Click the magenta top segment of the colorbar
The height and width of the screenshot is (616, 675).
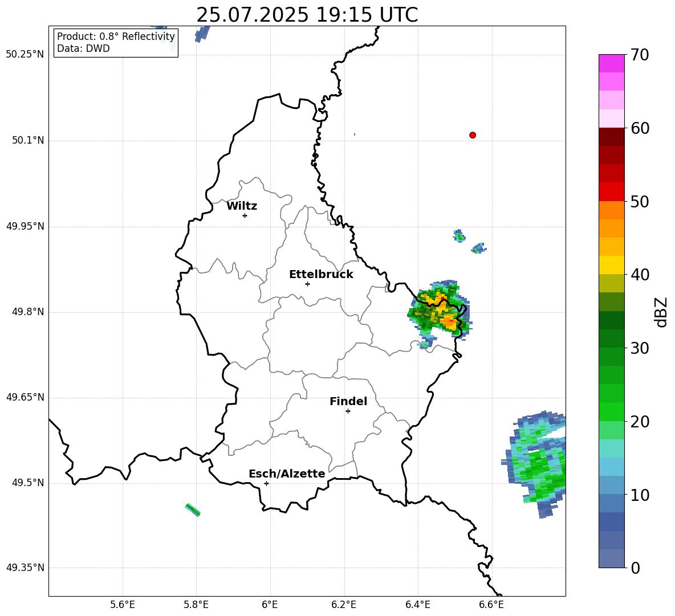point(611,63)
